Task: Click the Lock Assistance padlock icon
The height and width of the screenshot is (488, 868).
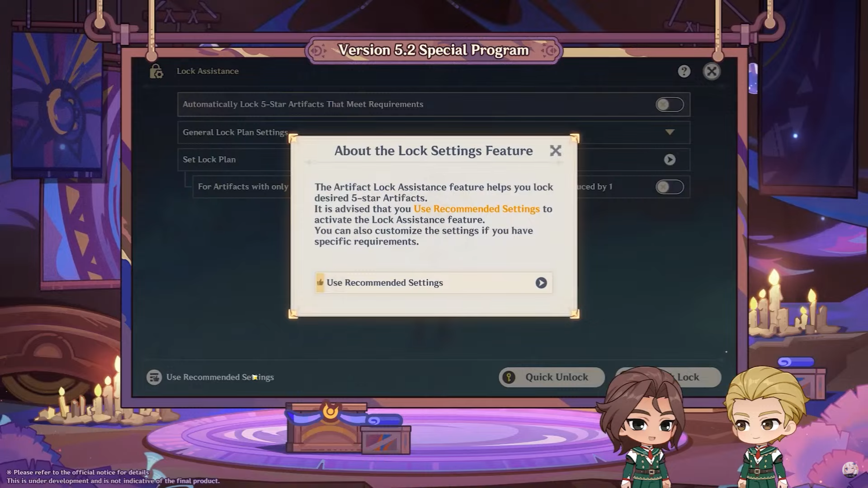Action: (x=156, y=71)
